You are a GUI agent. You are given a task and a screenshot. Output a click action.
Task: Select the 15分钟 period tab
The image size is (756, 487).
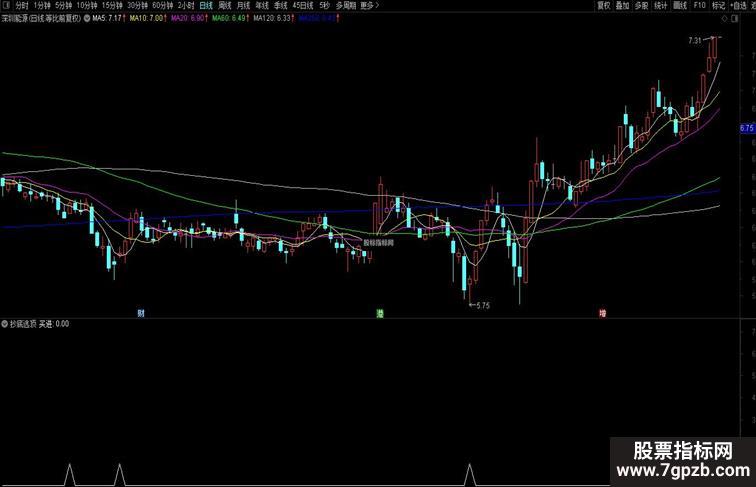point(112,5)
